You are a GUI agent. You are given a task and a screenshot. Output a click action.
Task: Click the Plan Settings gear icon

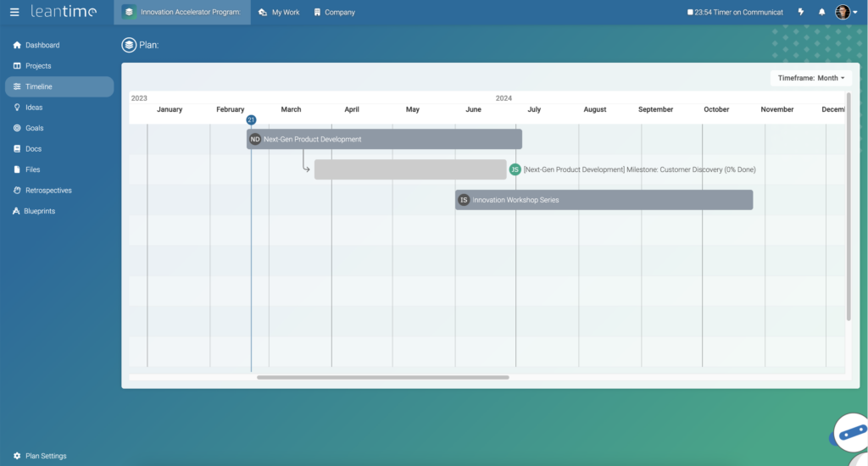pos(17,456)
